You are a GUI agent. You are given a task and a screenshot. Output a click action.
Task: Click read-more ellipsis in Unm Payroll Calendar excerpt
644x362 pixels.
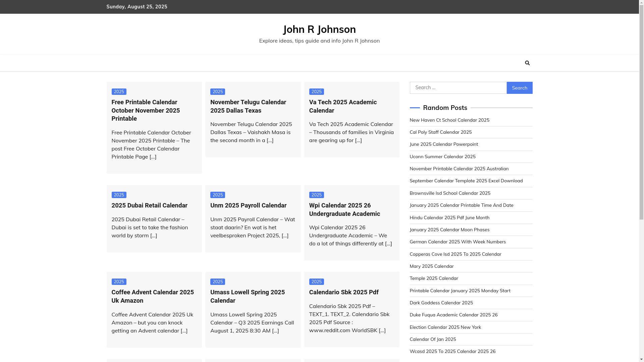285,235
